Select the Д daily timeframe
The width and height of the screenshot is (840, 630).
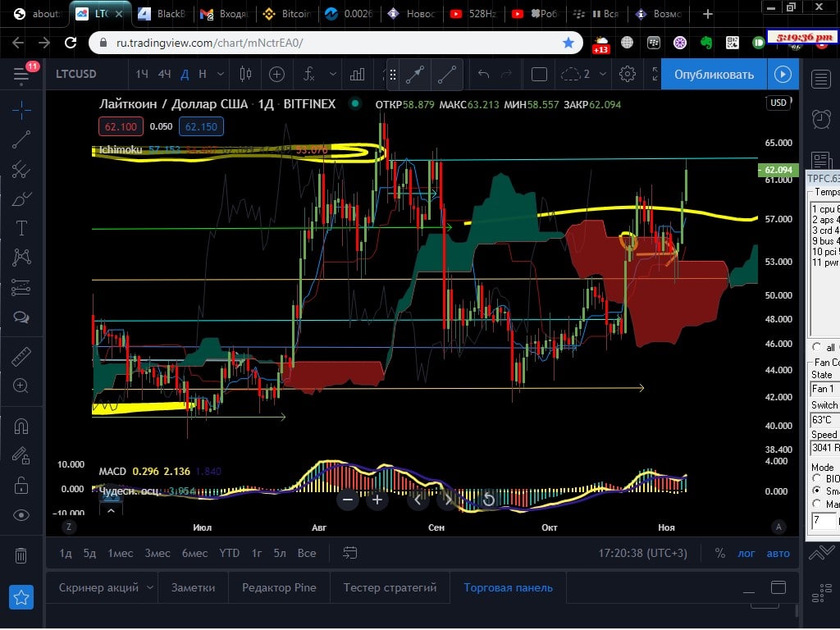(185, 75)
